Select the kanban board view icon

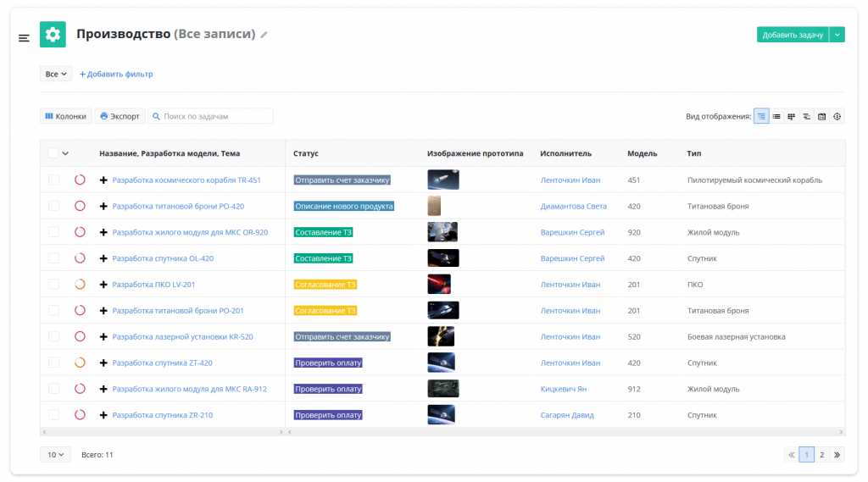791,116
